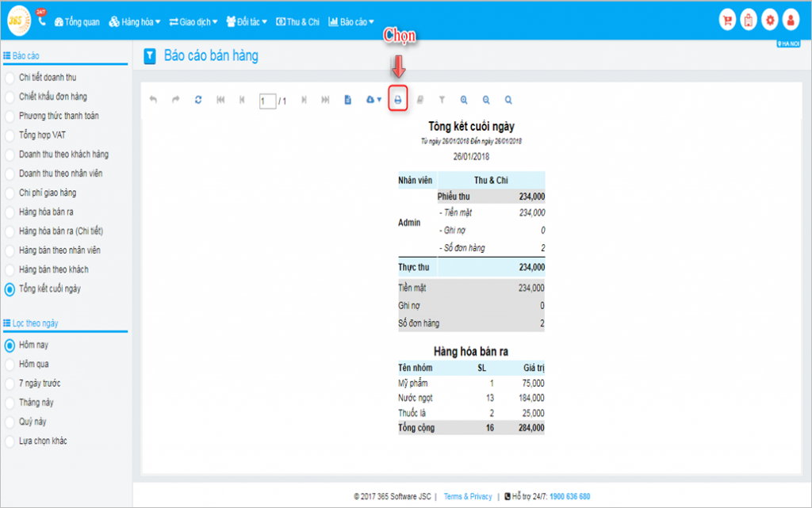Open the settings gear icon

769,21
